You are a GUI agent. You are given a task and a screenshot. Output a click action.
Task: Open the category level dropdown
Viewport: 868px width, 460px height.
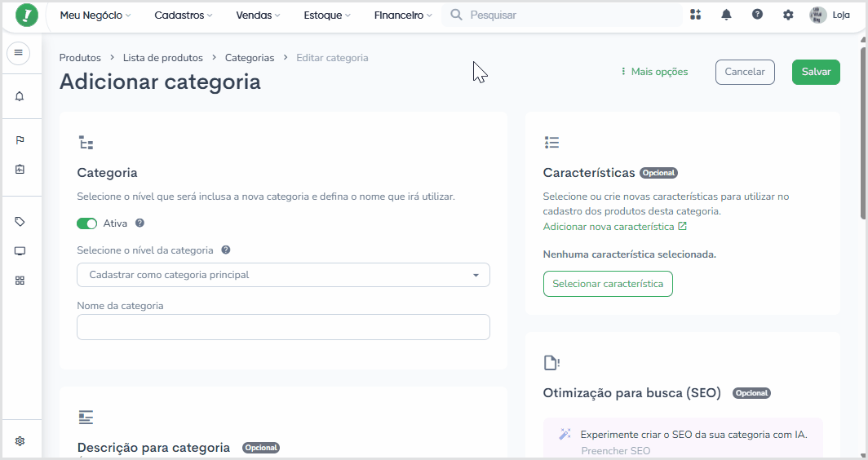(283, 275)
